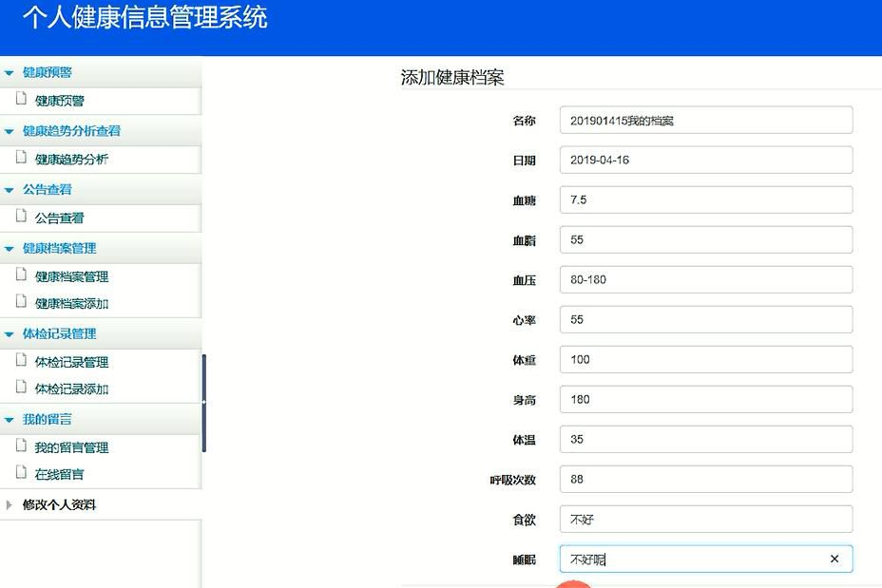Collapse the 公告查看 section arrow

[9, 190]
